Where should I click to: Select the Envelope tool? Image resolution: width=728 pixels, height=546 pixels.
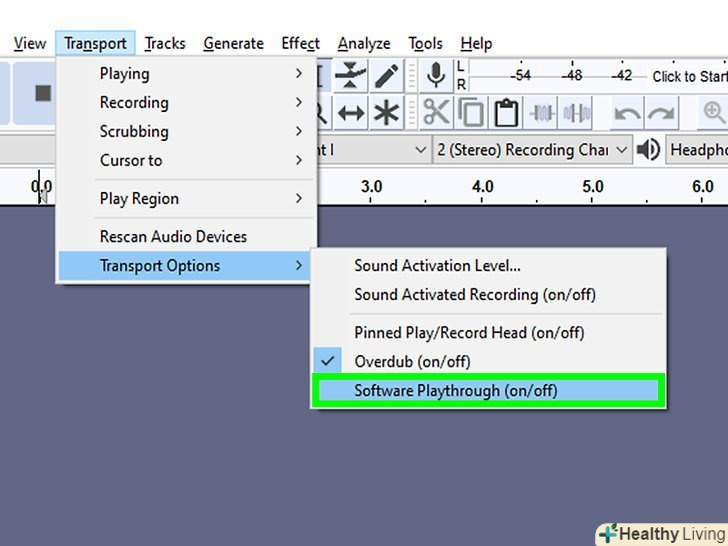click(351, 76)
